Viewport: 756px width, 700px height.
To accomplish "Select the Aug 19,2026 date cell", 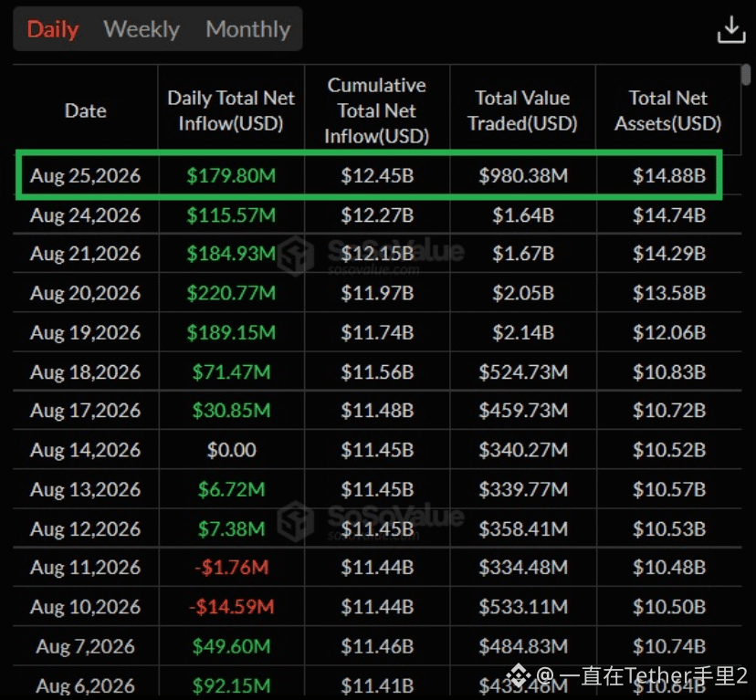I will (x=85, y=332).
